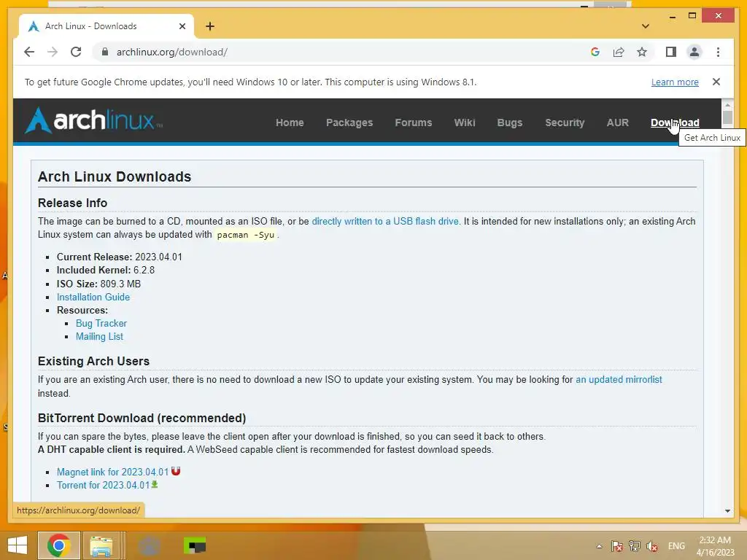Open the Security nav item
Viewport: 747px width, 560px height.
(565, 122)
